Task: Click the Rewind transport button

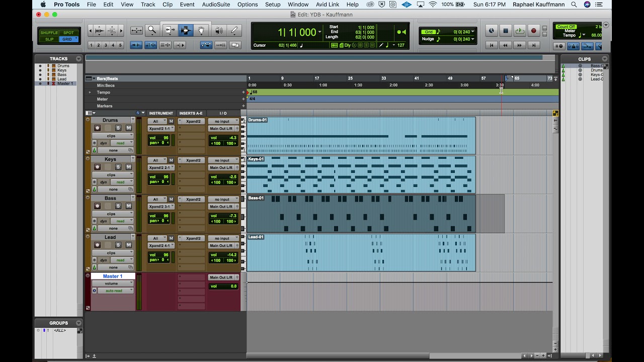Action: point(506,45)
